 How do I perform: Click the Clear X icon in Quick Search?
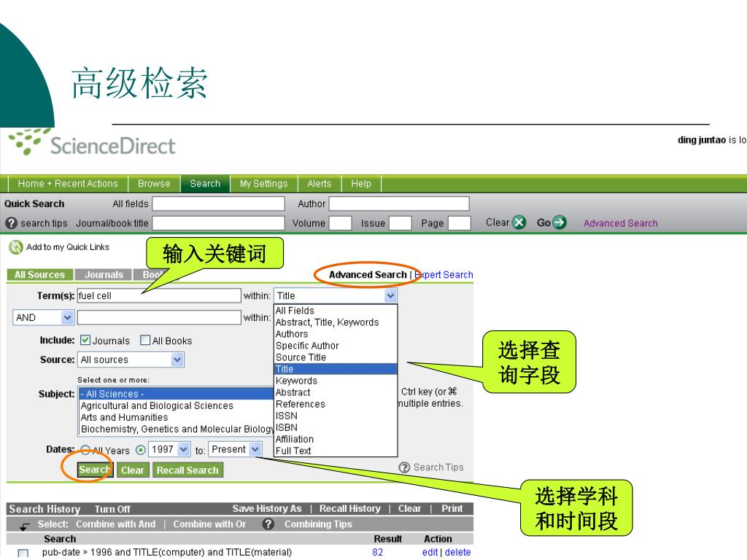tap(519, 222)
